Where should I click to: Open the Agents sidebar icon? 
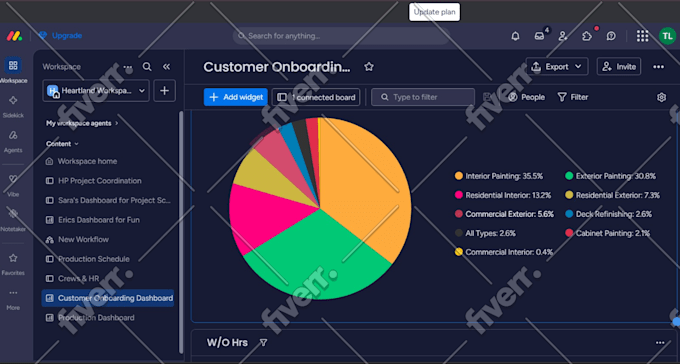(13, 135)
